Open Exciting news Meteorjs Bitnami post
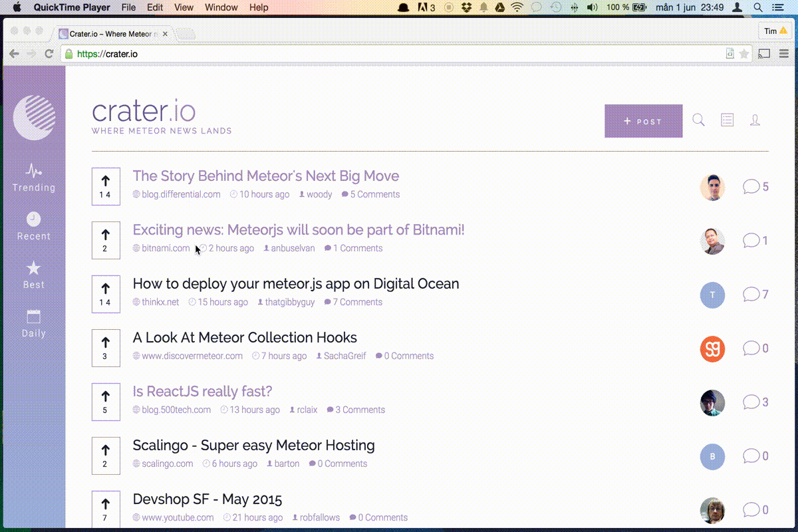The width and height of the screenshot is (798, 532). click(299, 230)
